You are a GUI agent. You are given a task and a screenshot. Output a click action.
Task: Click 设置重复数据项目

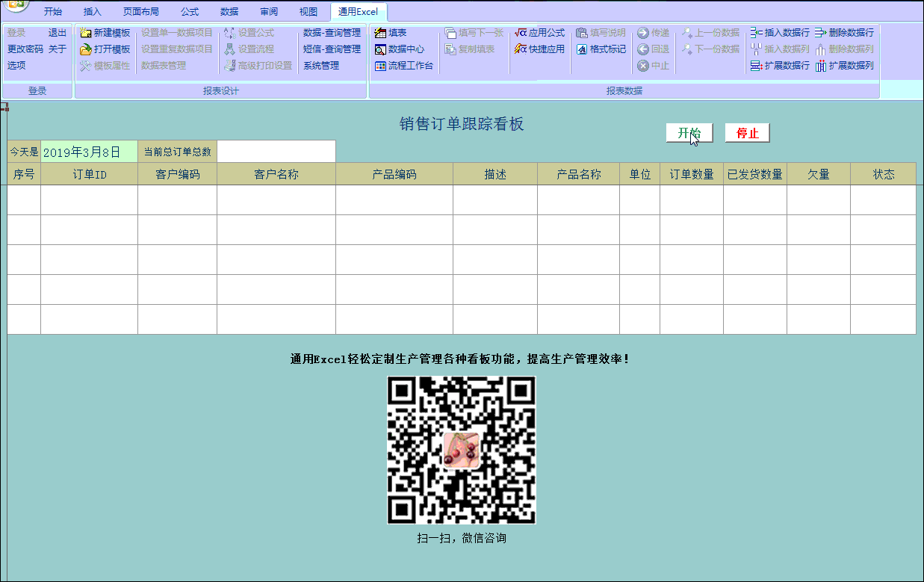tap(177, 49)
